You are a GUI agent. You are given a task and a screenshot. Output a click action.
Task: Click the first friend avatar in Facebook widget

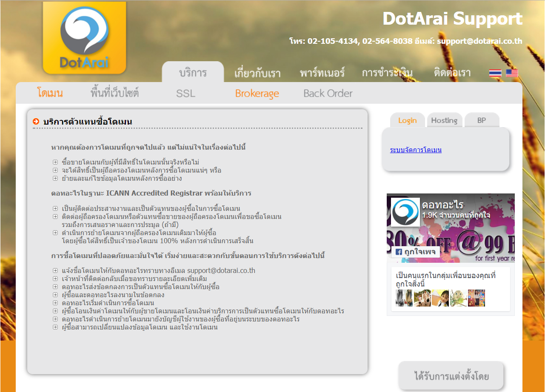(404, 298)
